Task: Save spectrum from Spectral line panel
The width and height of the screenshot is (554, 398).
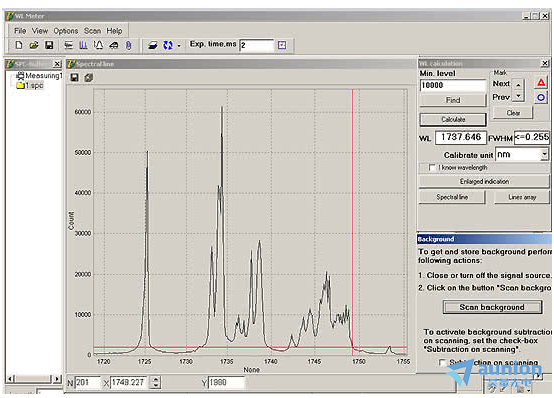Action: point(74,77)
